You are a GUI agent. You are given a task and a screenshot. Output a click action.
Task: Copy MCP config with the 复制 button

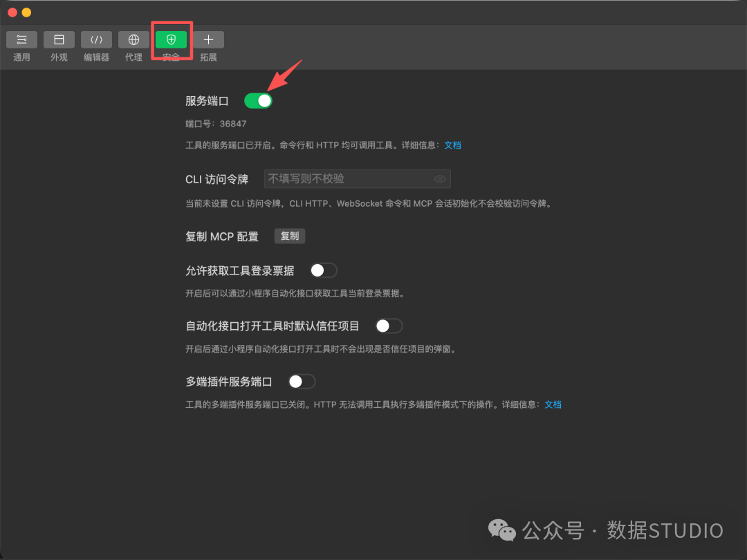point(290,236)
